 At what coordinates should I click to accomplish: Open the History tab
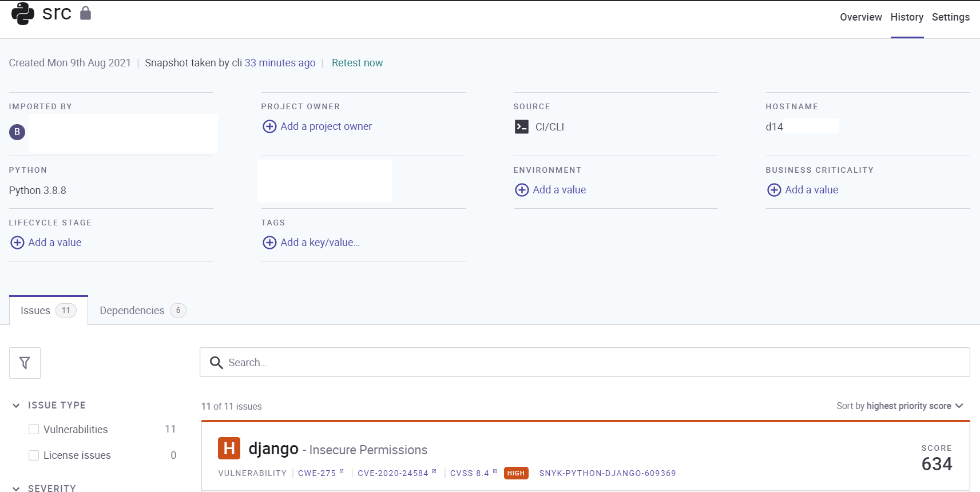[907, 17]
